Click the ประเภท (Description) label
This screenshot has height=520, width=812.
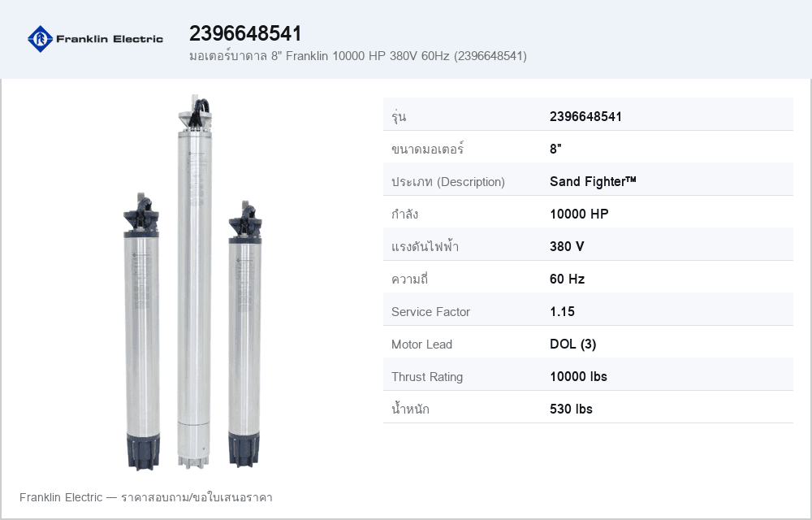[448, 182]
